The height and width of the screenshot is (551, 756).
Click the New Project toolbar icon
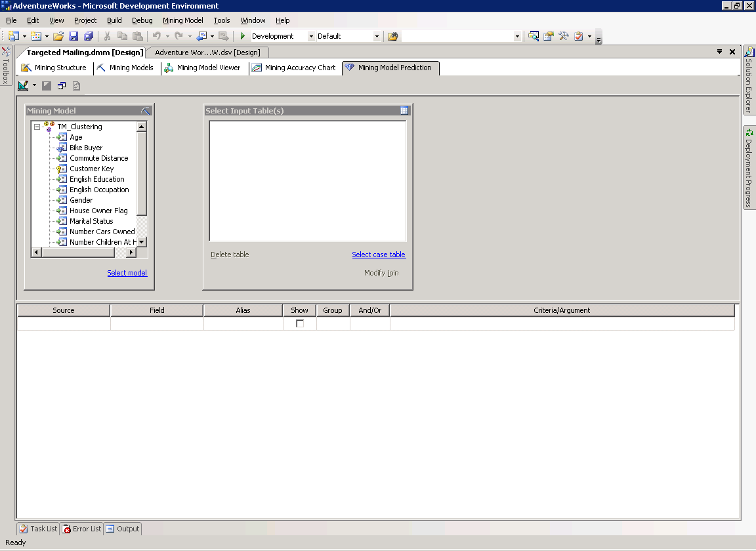(14, 36)
